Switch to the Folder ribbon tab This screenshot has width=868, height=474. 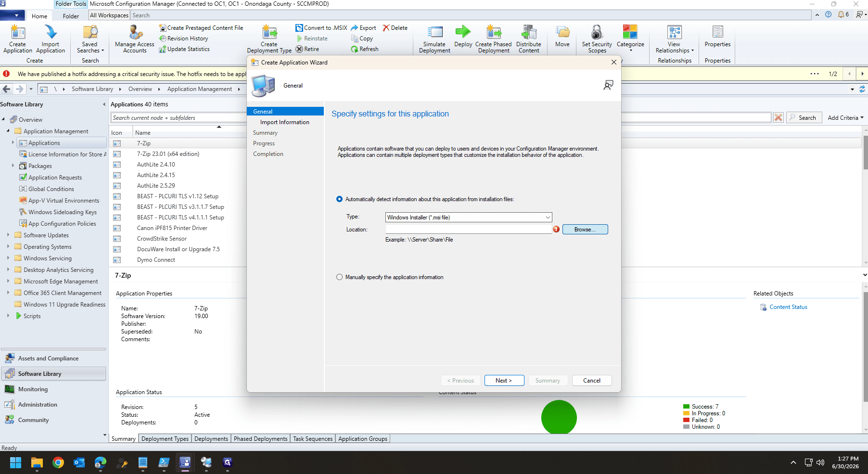tap(71, 16)
